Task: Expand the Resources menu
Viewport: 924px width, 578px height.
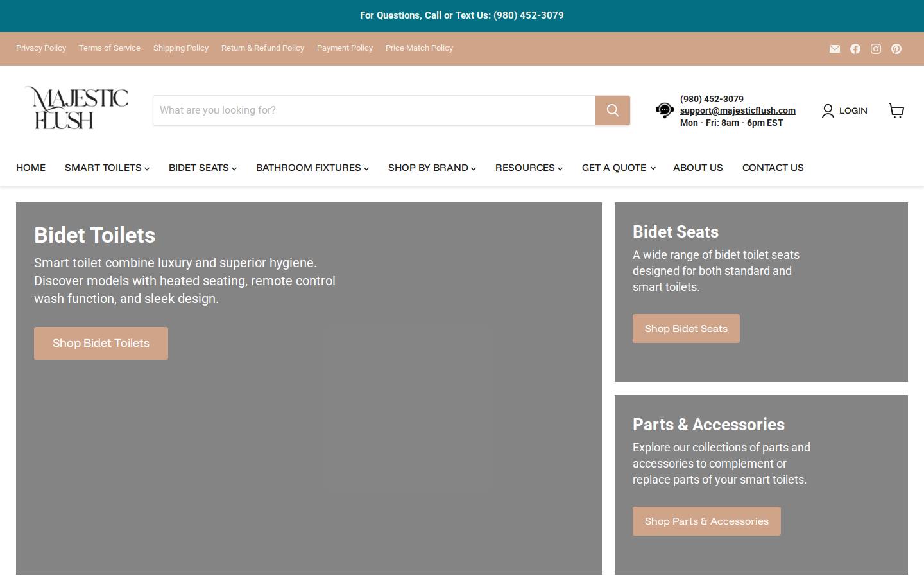Action: tap(529, 168)
